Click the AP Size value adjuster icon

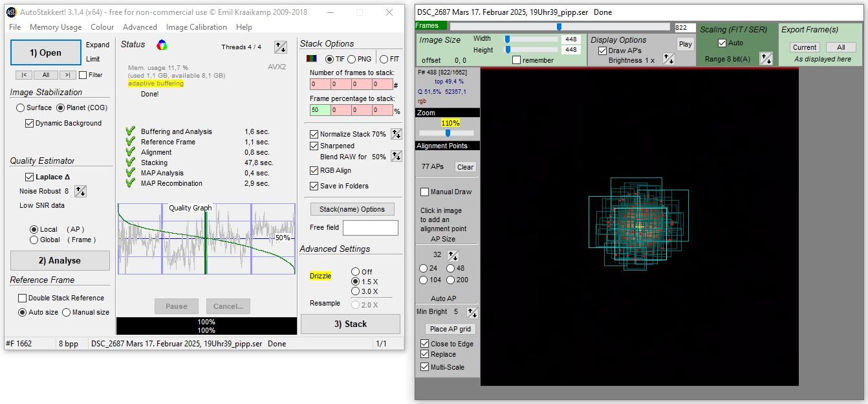(x=453, y=255)
